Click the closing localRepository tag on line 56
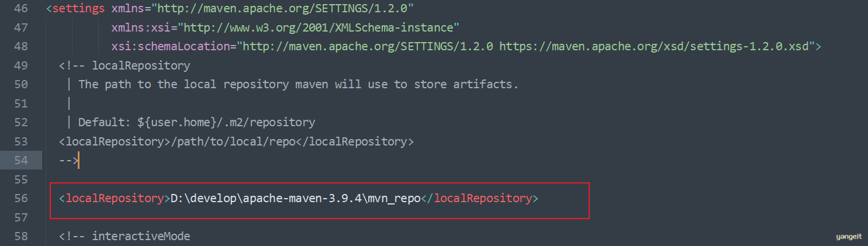 coord(479,198)
